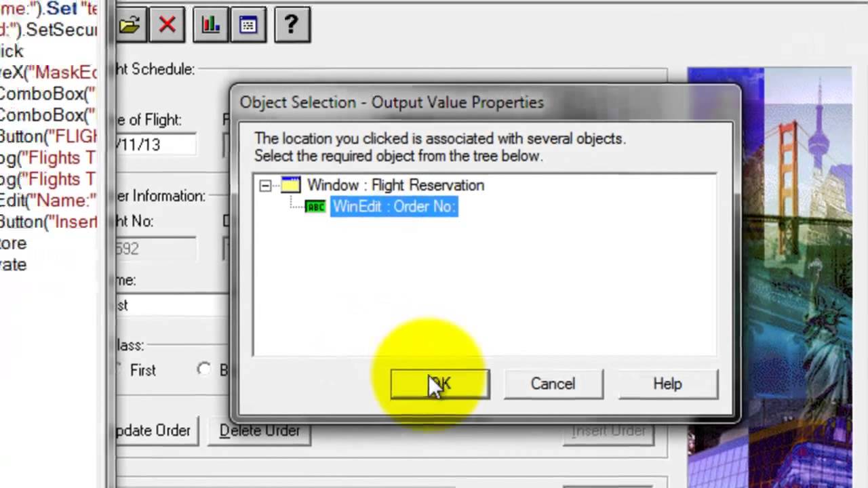
Task: Click the Flight No field showing 592
Action: pos(156,249)
